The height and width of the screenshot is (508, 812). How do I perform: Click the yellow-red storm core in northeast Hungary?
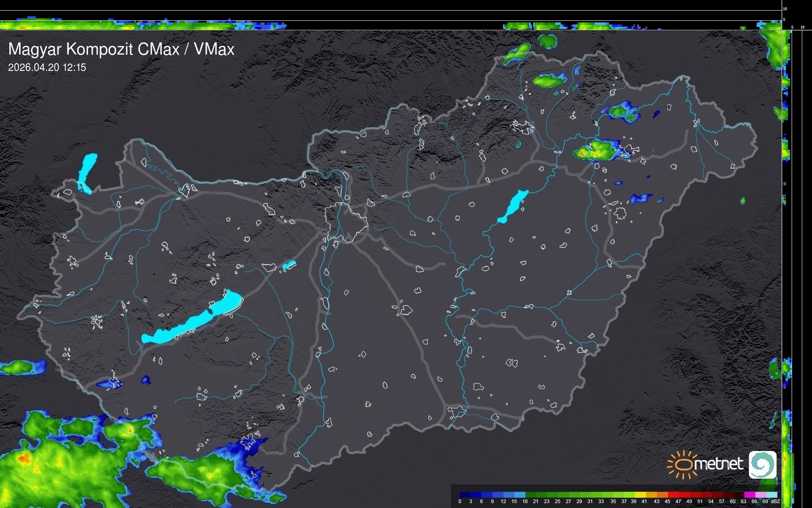(583, 154)
